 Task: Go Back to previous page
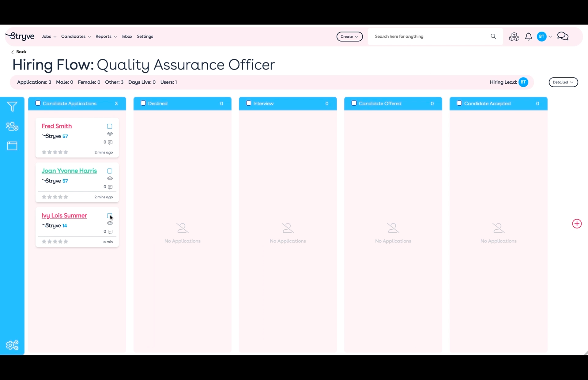coord(19,52)
